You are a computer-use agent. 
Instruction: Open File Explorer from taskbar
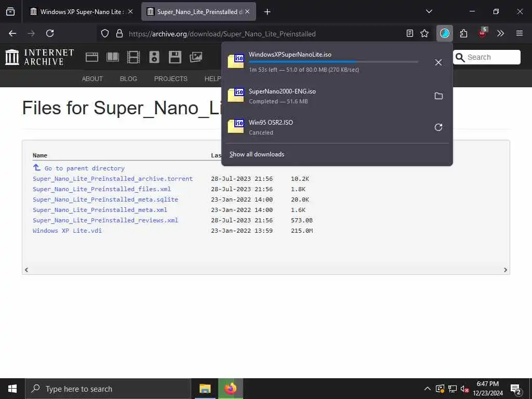pyautogui.click(x=205, y=389)
